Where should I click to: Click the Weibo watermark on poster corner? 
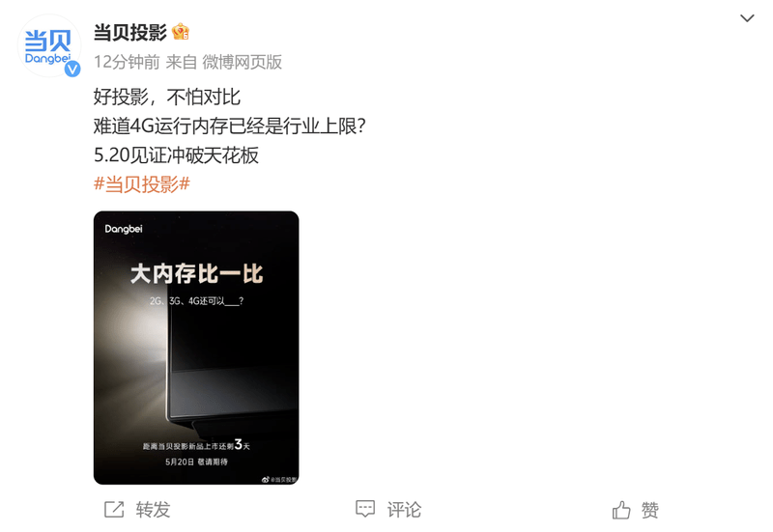click(279, 479)
